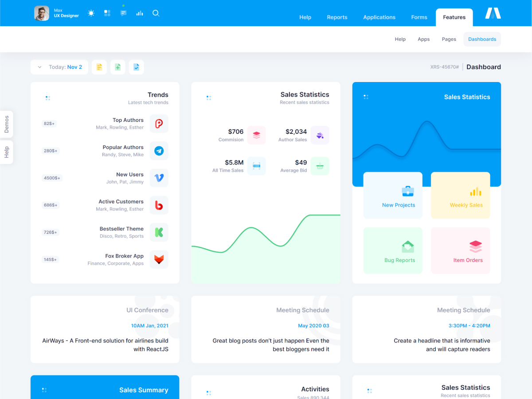The width and height of the screenshot is (532, 399).
Task: Click the Telegram icon for Popular Authors
Action: (159, 151)
